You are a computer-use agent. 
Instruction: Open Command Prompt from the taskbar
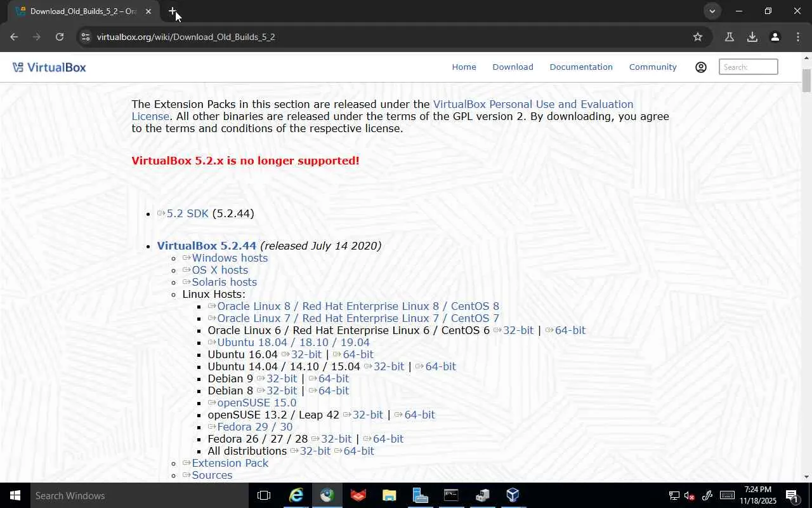451,495
